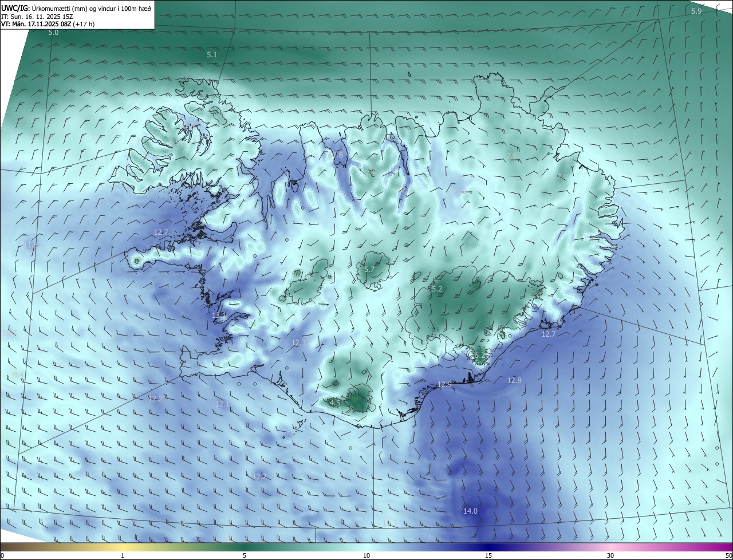Image resolution: width=733 pixels, height=560 pixels.
Task: Click the 5.2 value on the large glacier
Action: click(437, 289)
